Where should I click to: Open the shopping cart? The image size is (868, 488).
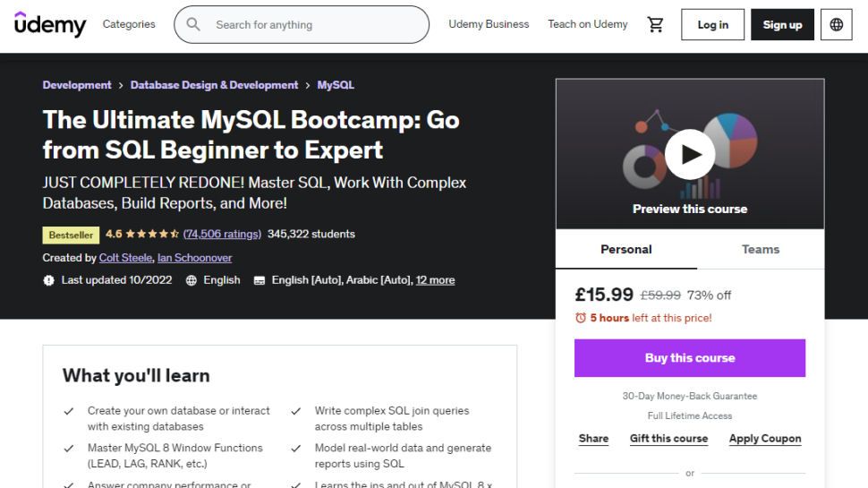point(656,24)
